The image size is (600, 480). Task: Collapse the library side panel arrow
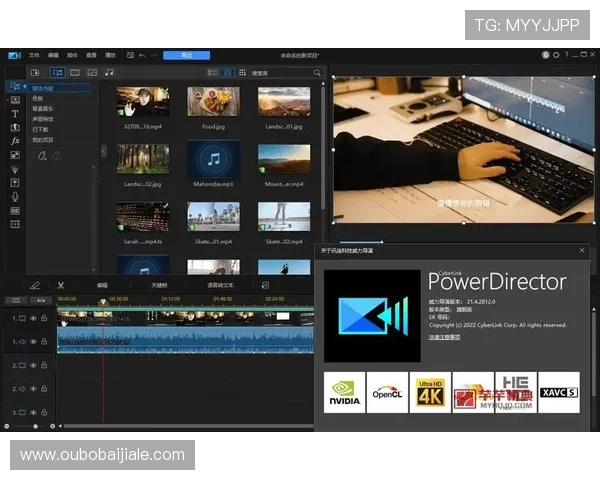pyautogui.click(x=104, y=151)
